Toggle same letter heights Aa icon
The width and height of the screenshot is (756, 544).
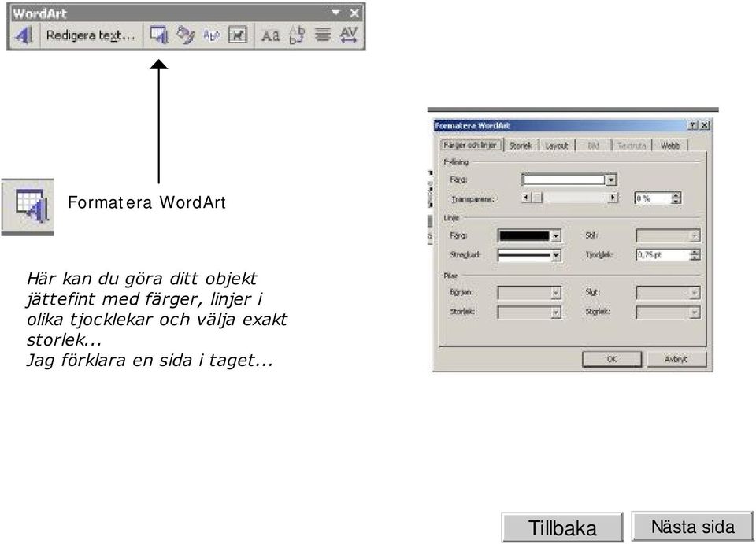[270, 35]
